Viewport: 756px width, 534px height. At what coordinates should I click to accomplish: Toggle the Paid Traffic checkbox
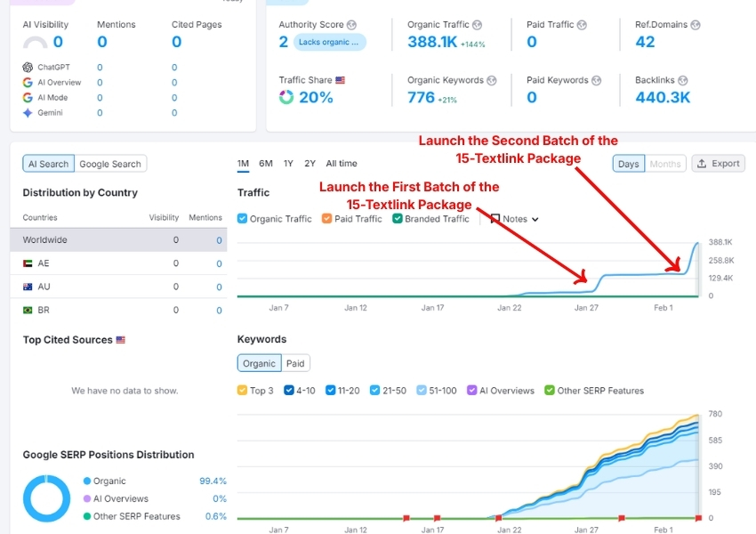click(327, 219)
